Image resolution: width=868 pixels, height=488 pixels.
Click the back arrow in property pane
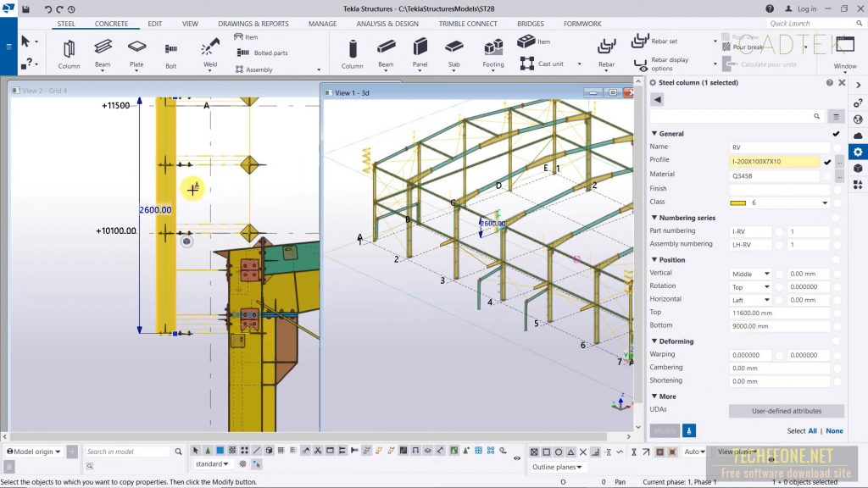click(x=657, y=100)
